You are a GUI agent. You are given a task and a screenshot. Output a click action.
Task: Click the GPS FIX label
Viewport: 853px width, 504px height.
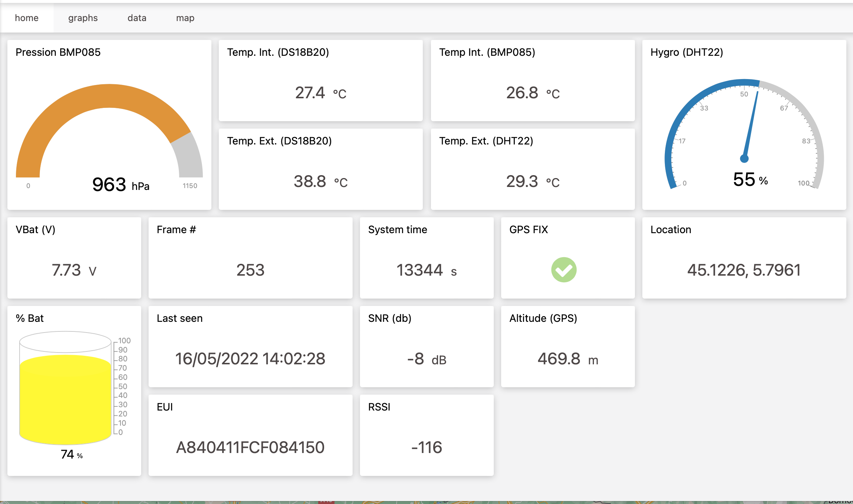(x=529, y=229)
